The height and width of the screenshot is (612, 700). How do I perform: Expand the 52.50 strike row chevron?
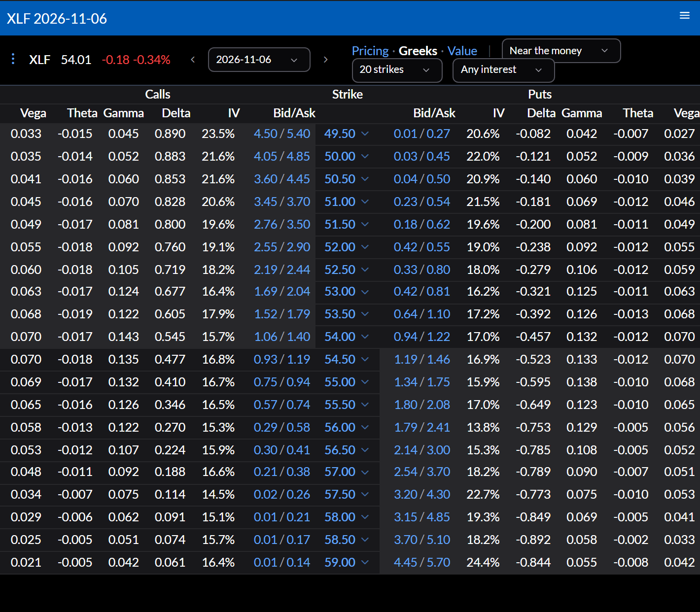(x=365, y=270)
